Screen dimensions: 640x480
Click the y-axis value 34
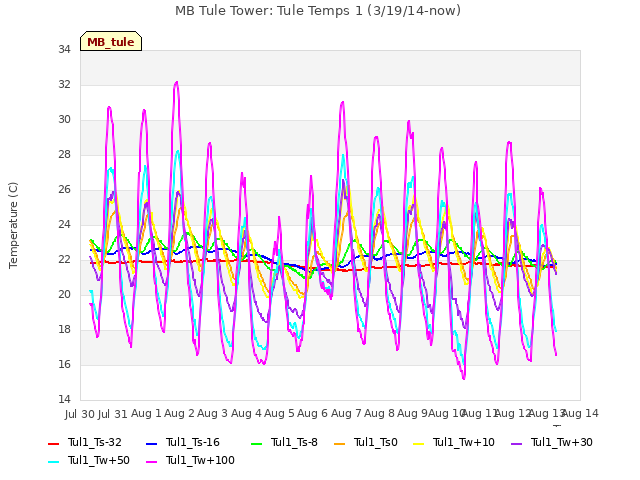64,50
